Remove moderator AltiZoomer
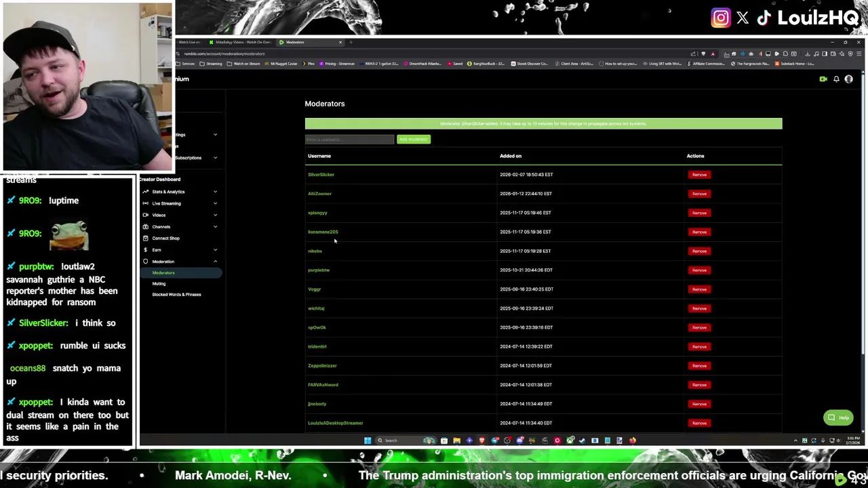The height and width of the screenshot is (488, 868). [x=699, y=194]
